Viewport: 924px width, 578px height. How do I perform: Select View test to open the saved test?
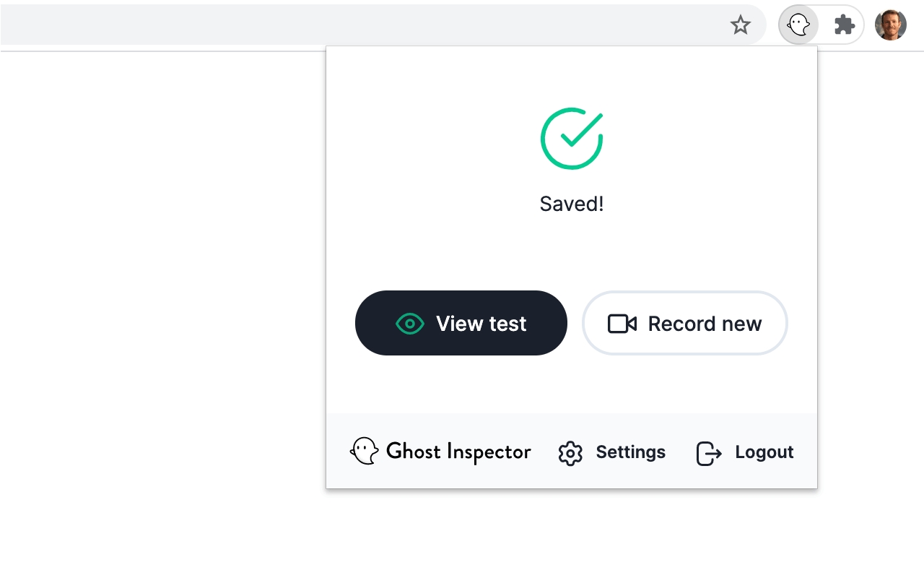(x=461, y=323)
